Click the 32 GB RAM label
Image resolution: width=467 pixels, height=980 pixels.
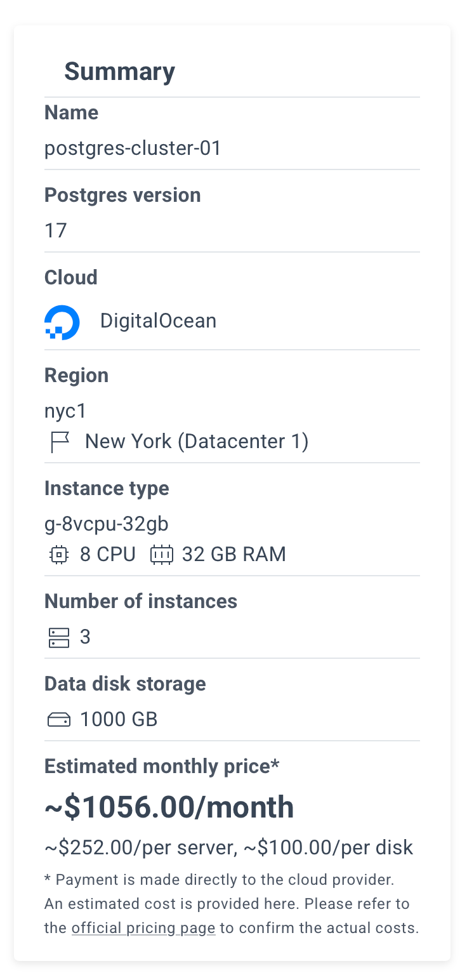(234, 555)
